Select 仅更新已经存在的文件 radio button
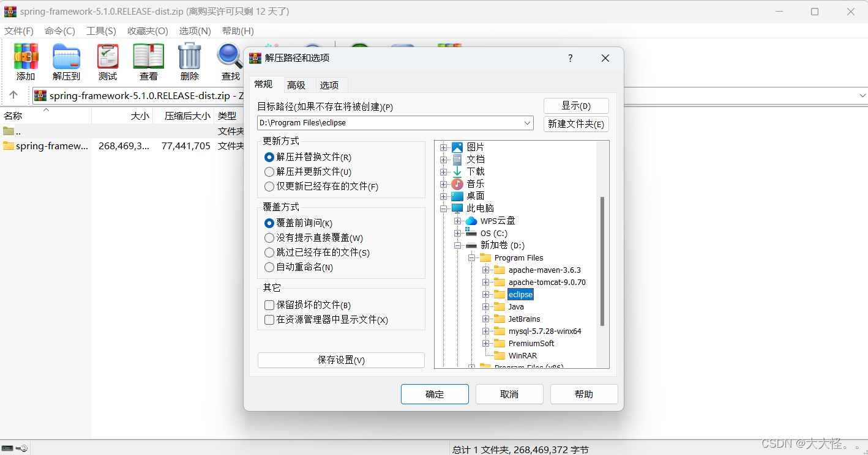 269,187
